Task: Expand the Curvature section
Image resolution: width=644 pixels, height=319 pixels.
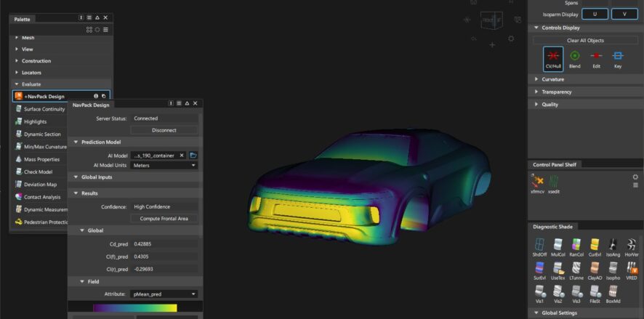Action: click(552, 79)
